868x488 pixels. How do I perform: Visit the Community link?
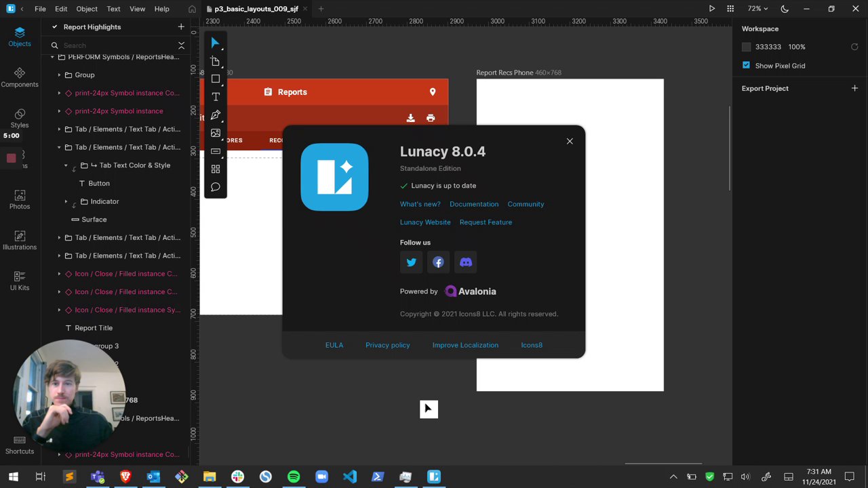[x=526, y=204]
